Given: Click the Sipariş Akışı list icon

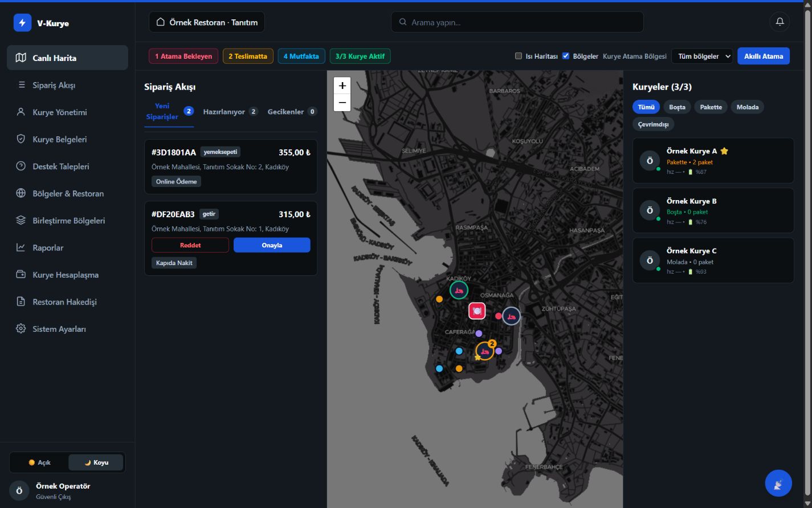Looking at the screenshot, I should (22, 85).
